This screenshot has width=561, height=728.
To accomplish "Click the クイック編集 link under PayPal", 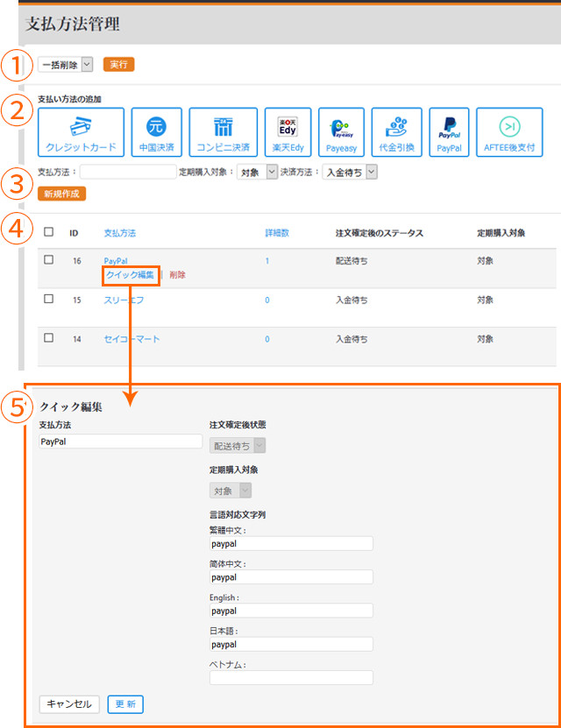I will click(130, 275).
